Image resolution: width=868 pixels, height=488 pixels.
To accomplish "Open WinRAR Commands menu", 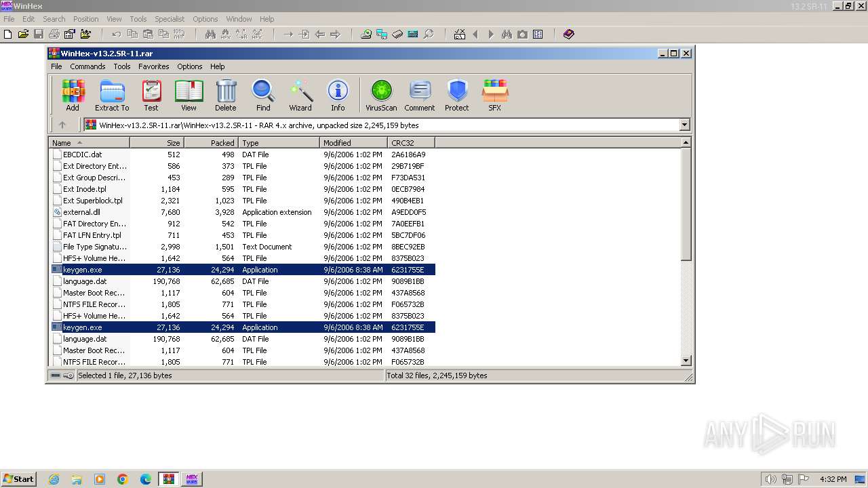I will tap(87, 66).
